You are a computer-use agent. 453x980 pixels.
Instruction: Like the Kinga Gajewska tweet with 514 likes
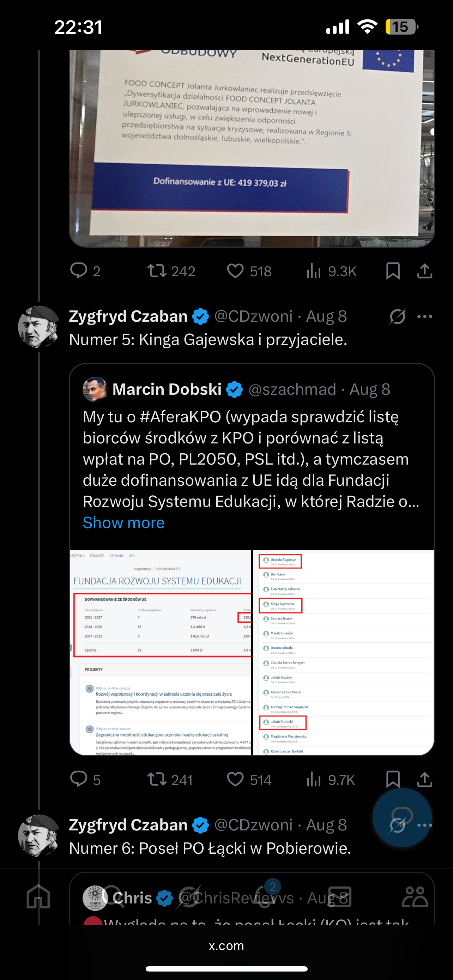tap(235, 780)
